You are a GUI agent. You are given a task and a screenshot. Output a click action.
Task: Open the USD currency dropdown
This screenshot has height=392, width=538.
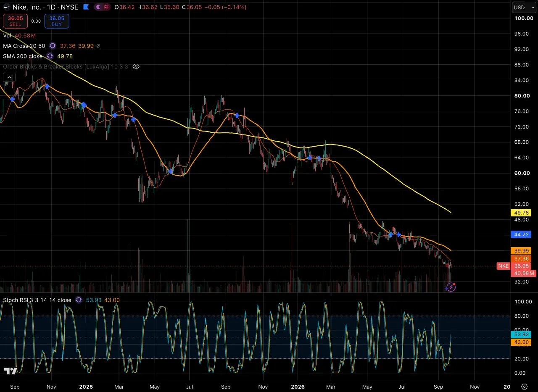coord(524,7)
